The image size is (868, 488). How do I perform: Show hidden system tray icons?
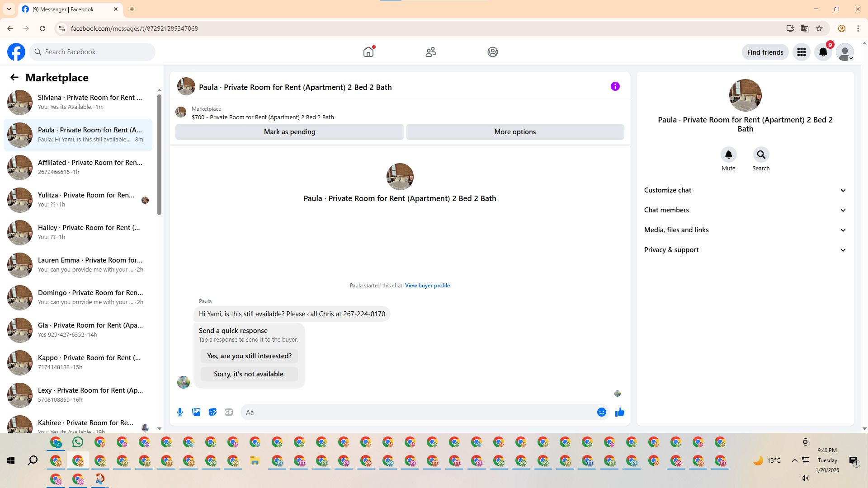click(794, 460)
